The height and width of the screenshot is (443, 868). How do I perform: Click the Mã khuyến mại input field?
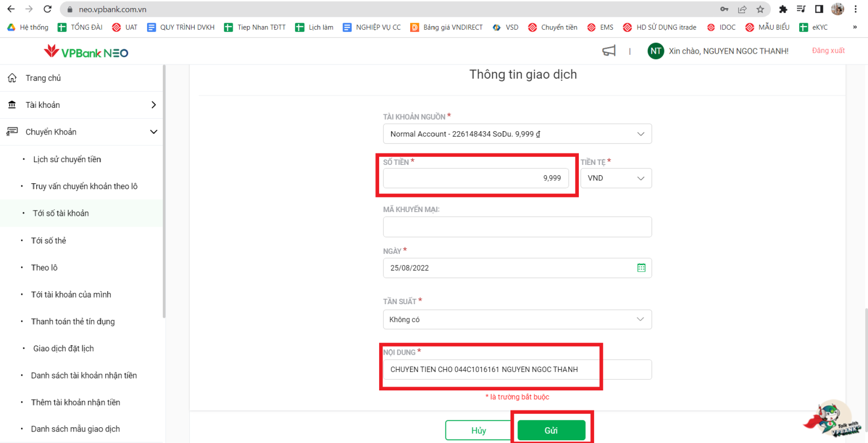coord(517,227)
